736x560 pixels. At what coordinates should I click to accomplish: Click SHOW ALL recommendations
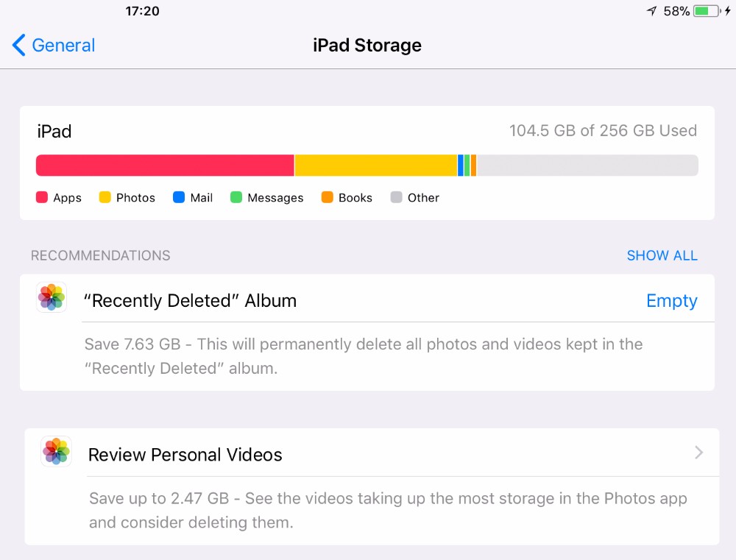[662, 255]
